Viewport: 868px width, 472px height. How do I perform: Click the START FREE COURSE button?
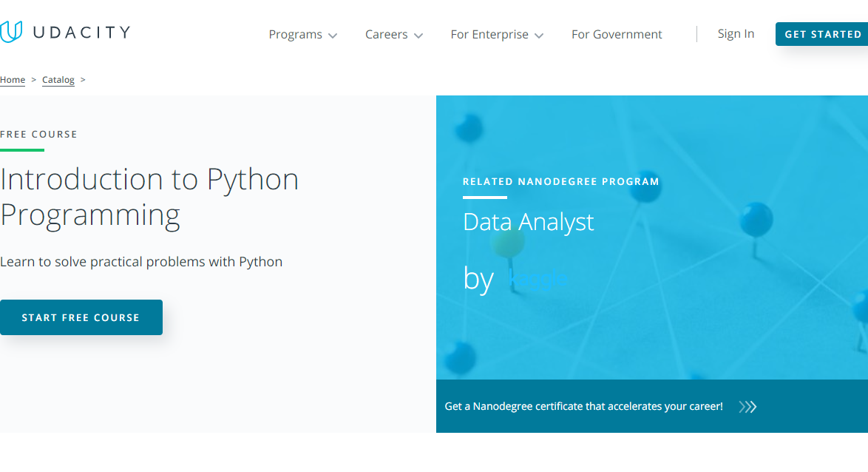point(81,317)
